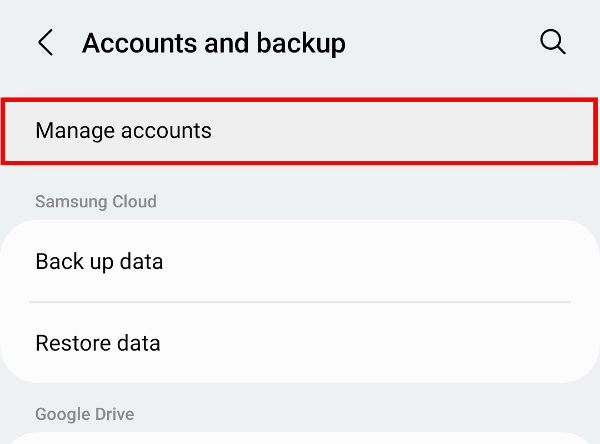Return to previous Settings screen
The width and height of the screenshot is (600, 444).
pos(45,43)
